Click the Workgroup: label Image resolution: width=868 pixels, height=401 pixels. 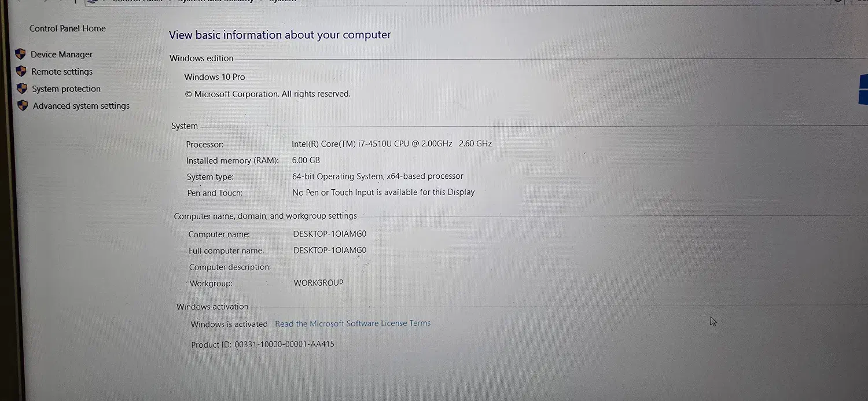pos(211,284)
